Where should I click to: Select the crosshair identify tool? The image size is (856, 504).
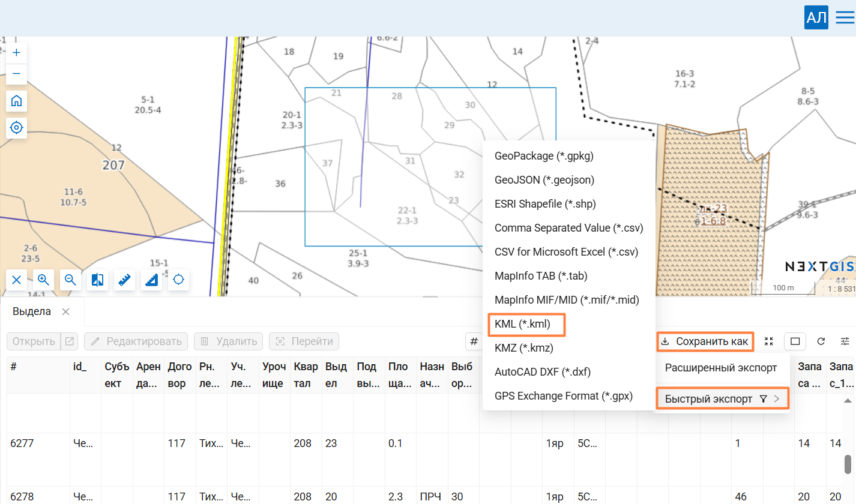(178, 280)
